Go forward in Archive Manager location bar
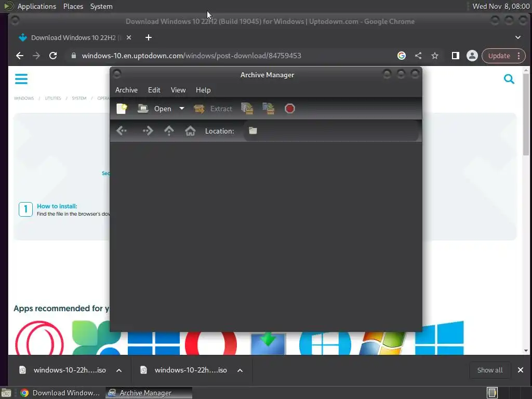 148,130
